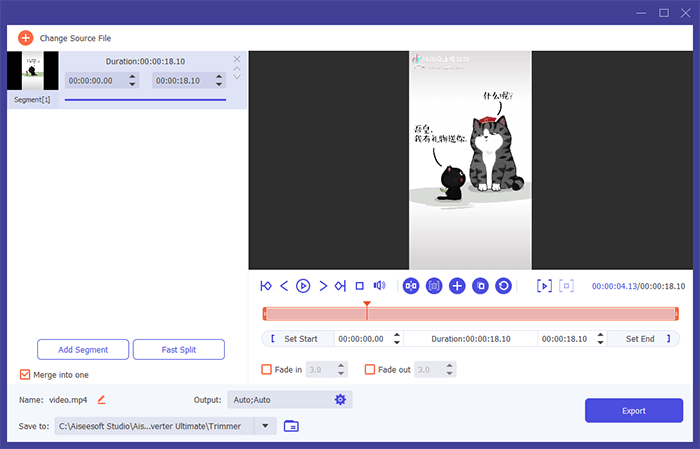The width and height of the screenshot is (700, 449).
Task: Step back one frame
Action: (x=284, y=286)
